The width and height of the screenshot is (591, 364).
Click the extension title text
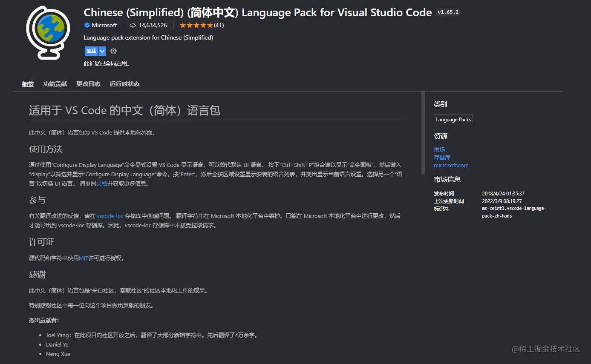258,12
